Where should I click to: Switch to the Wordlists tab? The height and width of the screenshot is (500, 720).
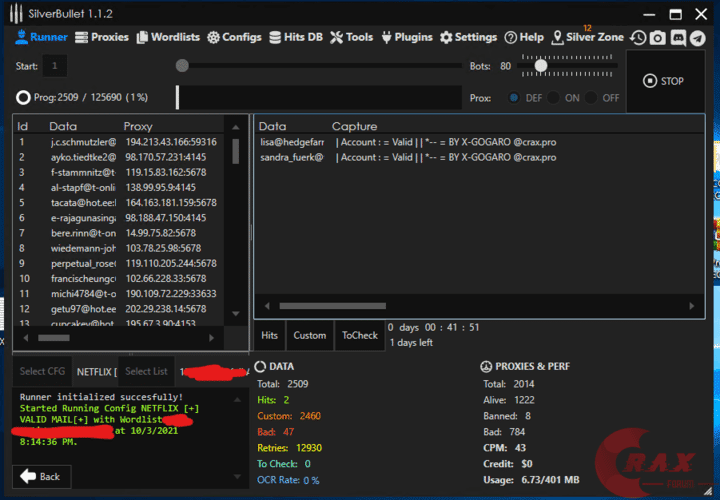168,37
